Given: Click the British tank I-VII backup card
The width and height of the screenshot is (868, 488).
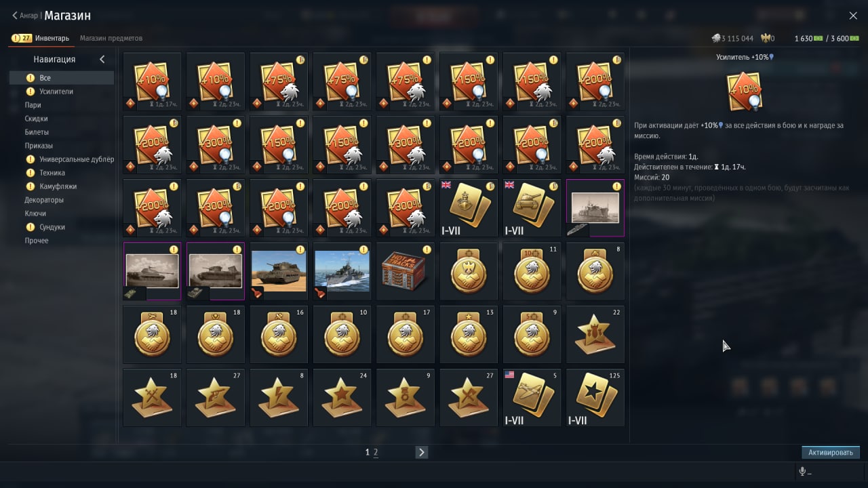Looking at the screenshot, I should tap(532, 208).
